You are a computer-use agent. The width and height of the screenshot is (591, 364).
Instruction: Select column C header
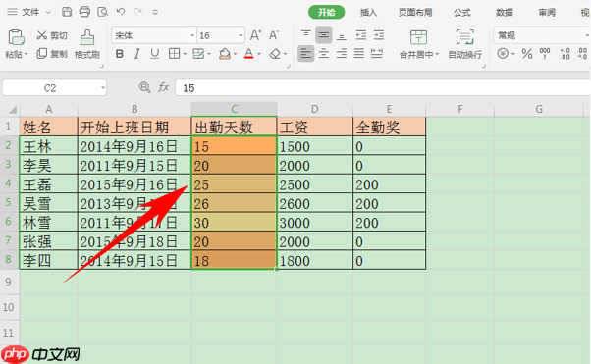(x=234, y=109)
